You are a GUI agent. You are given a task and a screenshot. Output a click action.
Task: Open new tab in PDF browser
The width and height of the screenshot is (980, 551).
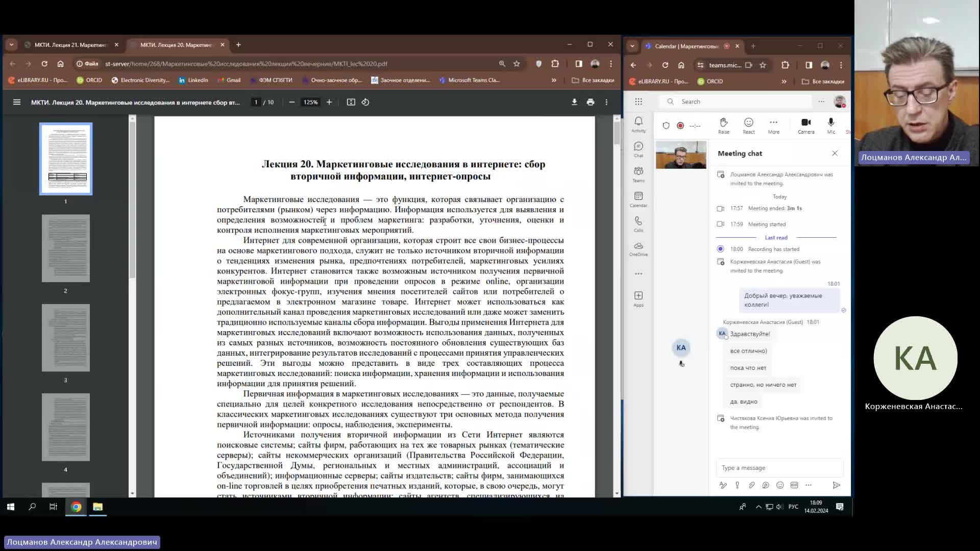(x=238, y=45)
